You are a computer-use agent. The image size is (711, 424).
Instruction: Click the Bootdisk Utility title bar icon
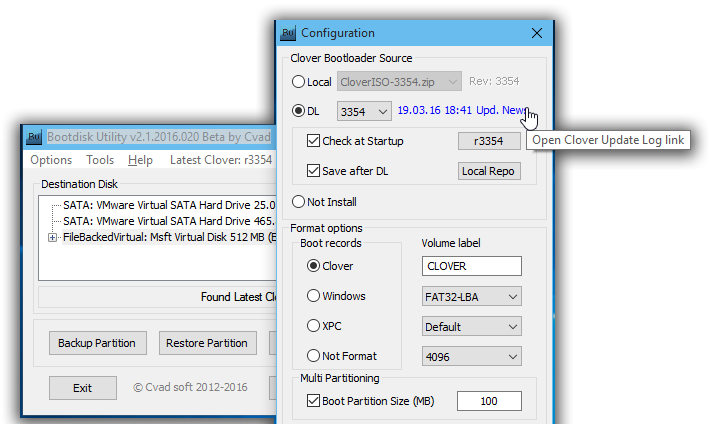tap(34, 137)
